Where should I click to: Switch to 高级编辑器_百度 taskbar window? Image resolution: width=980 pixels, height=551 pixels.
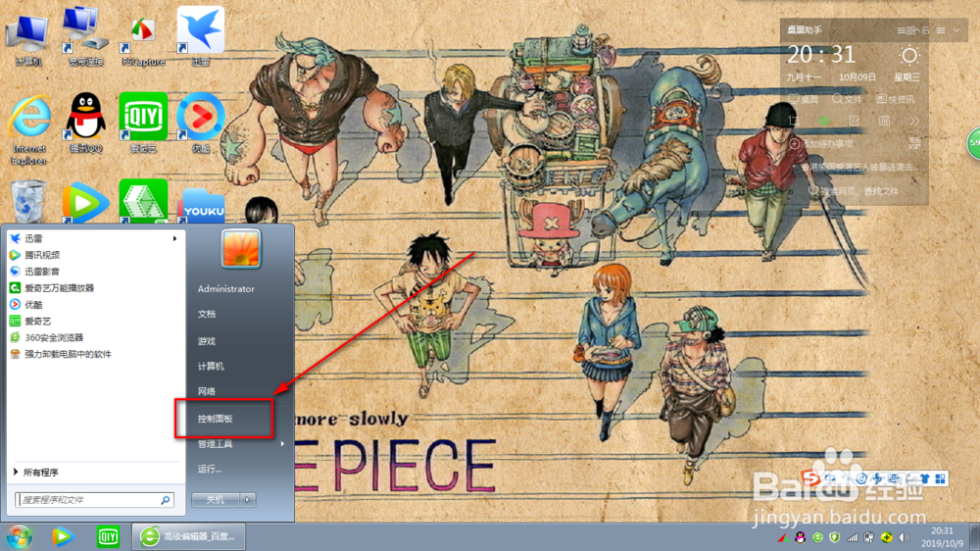click(189, 536)
